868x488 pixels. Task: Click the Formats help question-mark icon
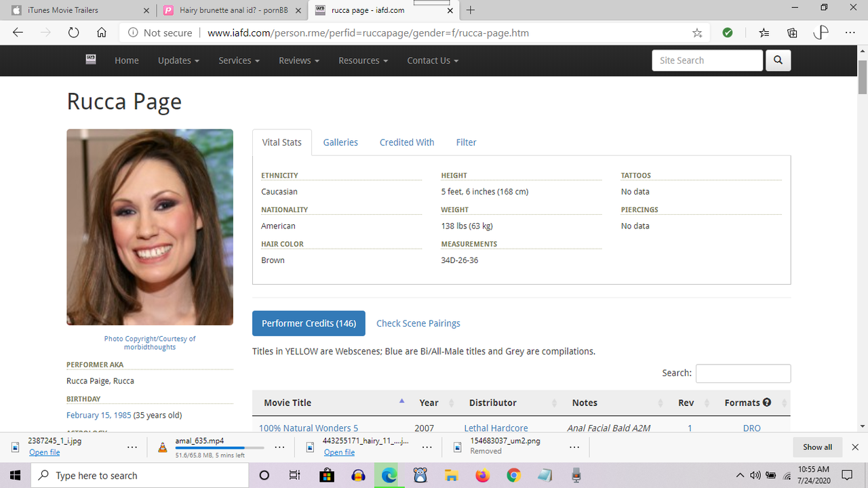pyautogui.click(x=767, y=403)
